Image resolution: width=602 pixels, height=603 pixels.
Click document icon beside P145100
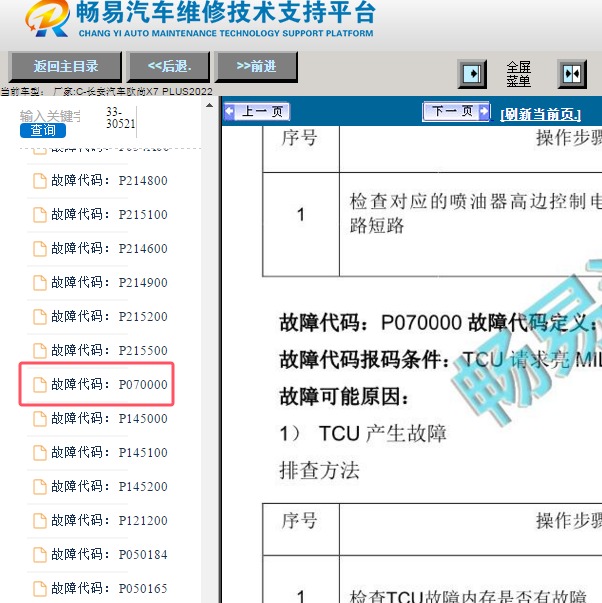tap(40, 453)
